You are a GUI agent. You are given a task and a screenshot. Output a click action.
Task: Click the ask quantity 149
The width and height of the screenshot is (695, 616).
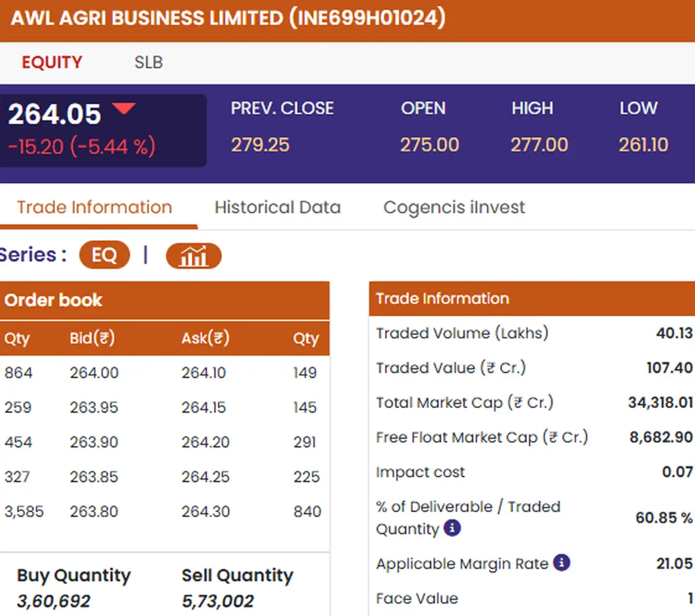[x=305, y=373]
